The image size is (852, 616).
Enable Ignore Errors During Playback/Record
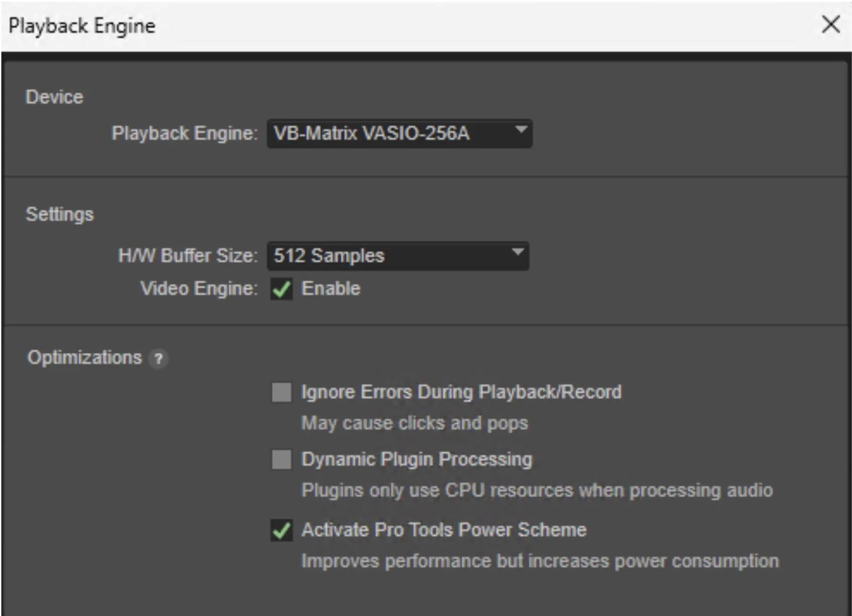pos(281,392)
